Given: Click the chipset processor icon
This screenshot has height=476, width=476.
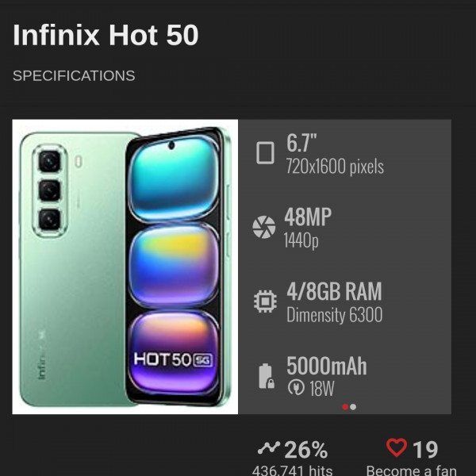Looking at the screenshot, I should 265,301.
